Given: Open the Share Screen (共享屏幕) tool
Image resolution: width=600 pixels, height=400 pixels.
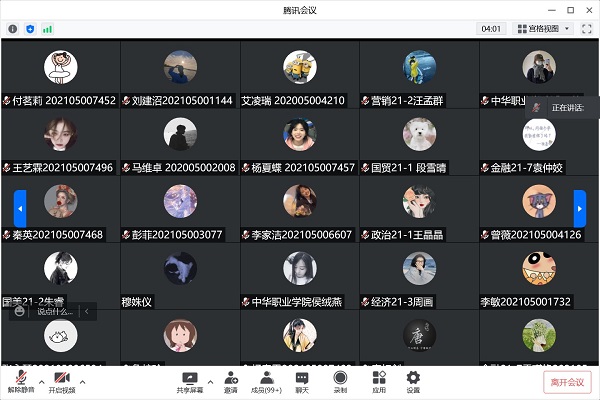Looking at the screenshot, I should [190, 382].
